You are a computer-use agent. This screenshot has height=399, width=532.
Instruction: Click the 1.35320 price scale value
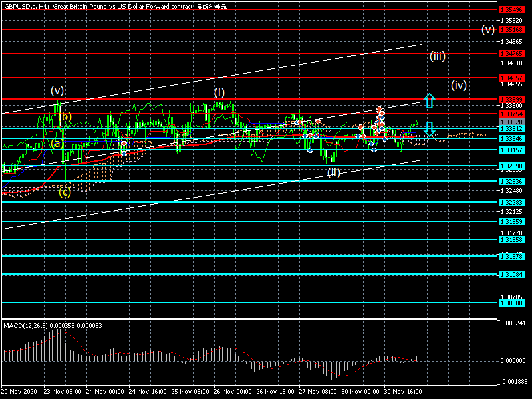511,21
